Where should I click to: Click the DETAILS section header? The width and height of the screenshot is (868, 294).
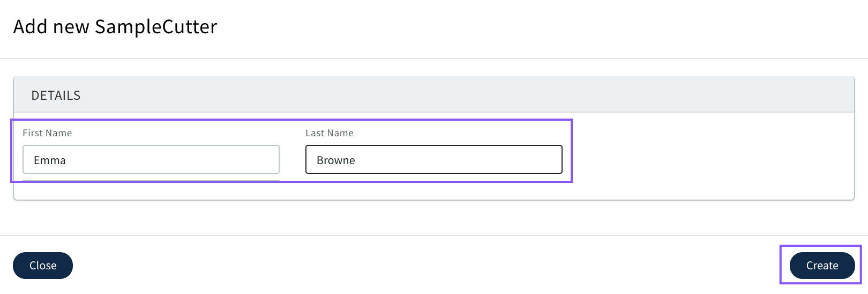[x=56, y=95]
